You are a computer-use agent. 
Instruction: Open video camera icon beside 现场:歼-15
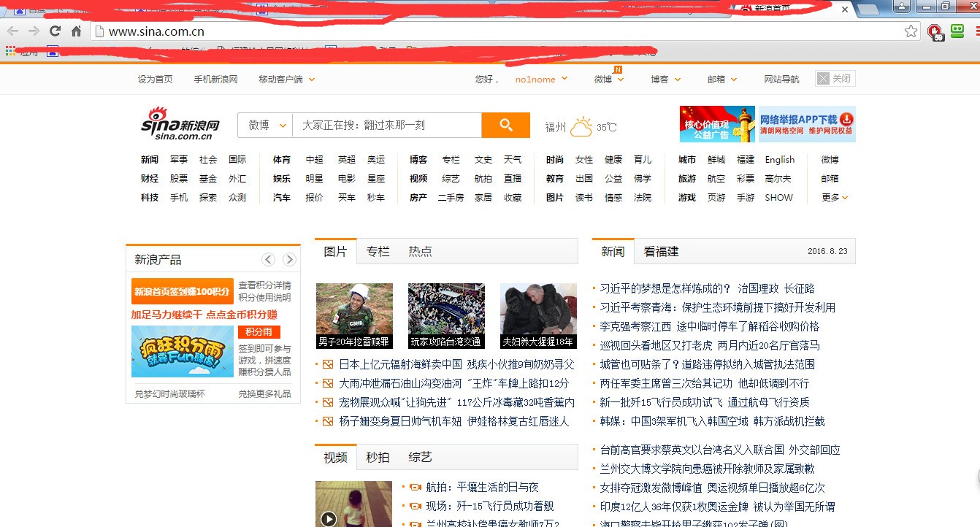pos(416,506)
